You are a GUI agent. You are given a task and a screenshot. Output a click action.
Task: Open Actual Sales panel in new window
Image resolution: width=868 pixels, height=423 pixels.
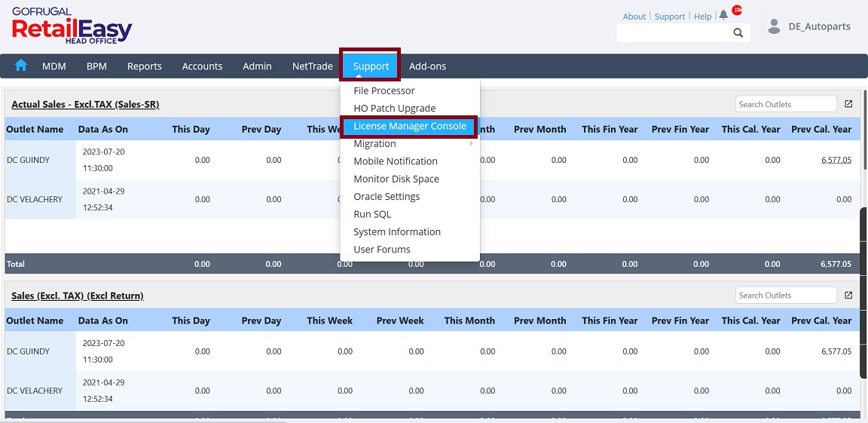coord(848,104)
